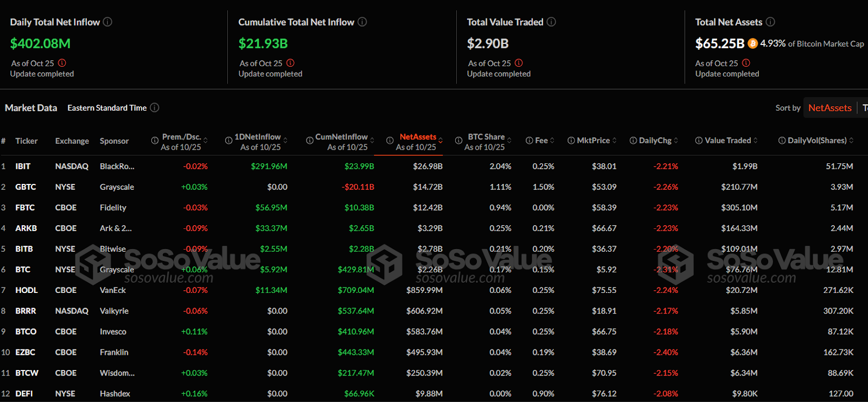Sort table by Fee arrows
The image size is (868, 402).
pos(552,141)
